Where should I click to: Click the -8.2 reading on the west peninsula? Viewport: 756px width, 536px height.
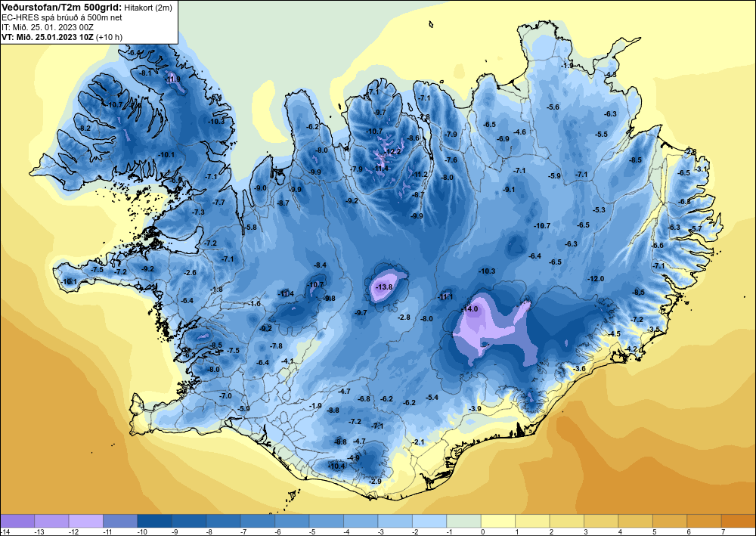pyautogui.click(x=85, y=129)
